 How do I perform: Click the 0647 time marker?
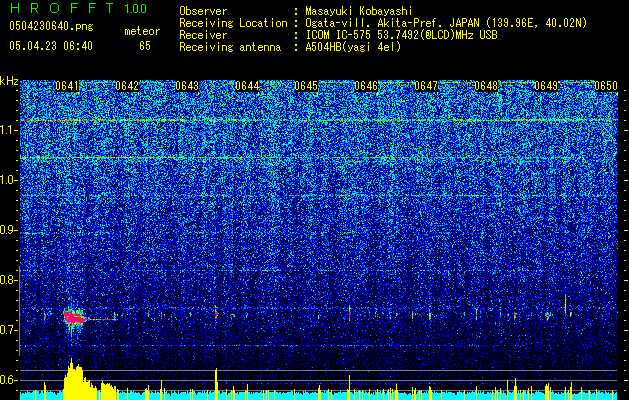pos(426,86)
